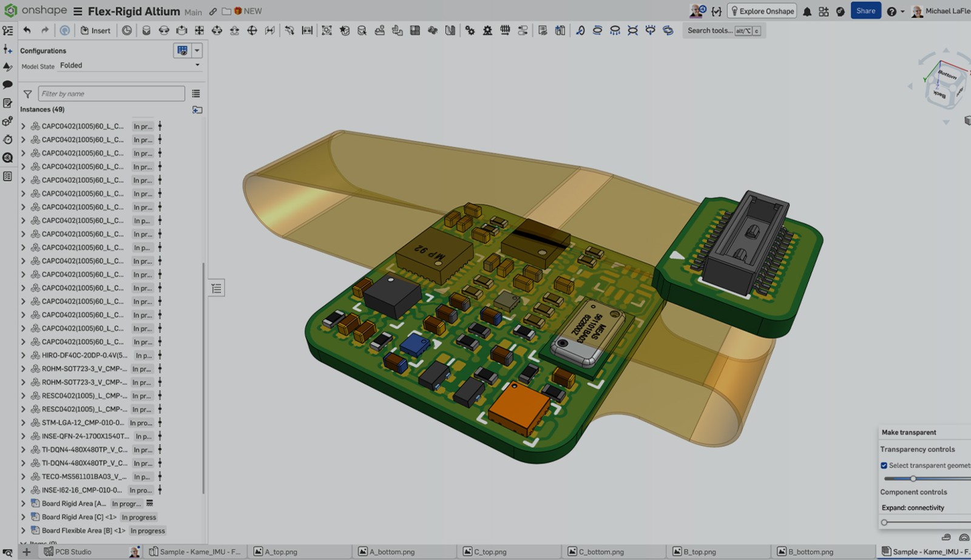Switch to the B_top.png tab
Image resolution: width=971 pixels, height=560 pixels.
[x=699, y=552]
